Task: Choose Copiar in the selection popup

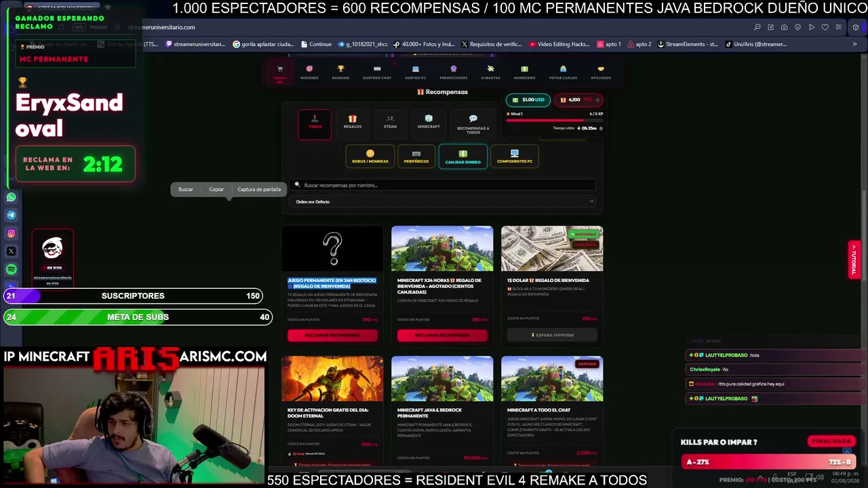Action: 216,189
